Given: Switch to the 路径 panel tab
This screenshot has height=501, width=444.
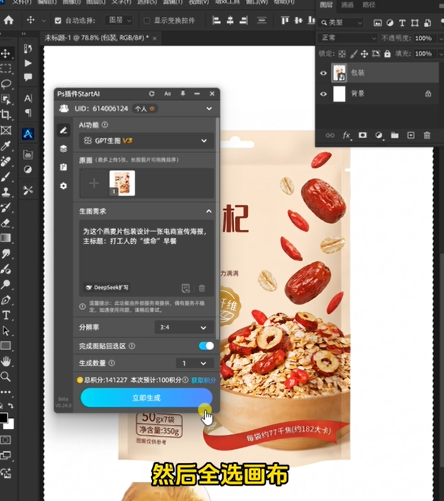Looking at the screenshot, I should click(368, 5).
